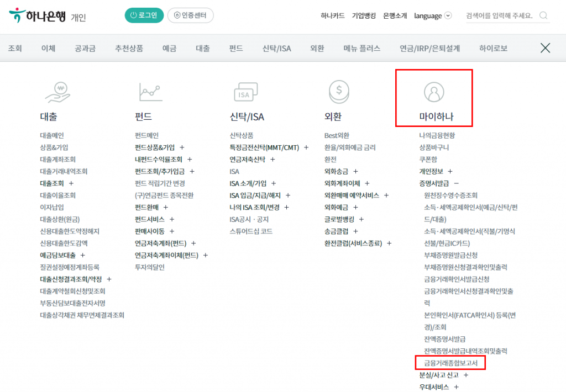This screenshot has width=566, height=392.
Task: Collapse 증명서발급 minus
Action: coord(456,183)
